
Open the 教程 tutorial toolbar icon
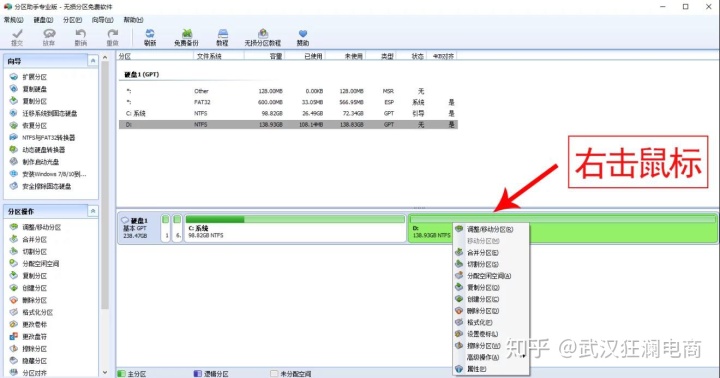click(222, 37)
